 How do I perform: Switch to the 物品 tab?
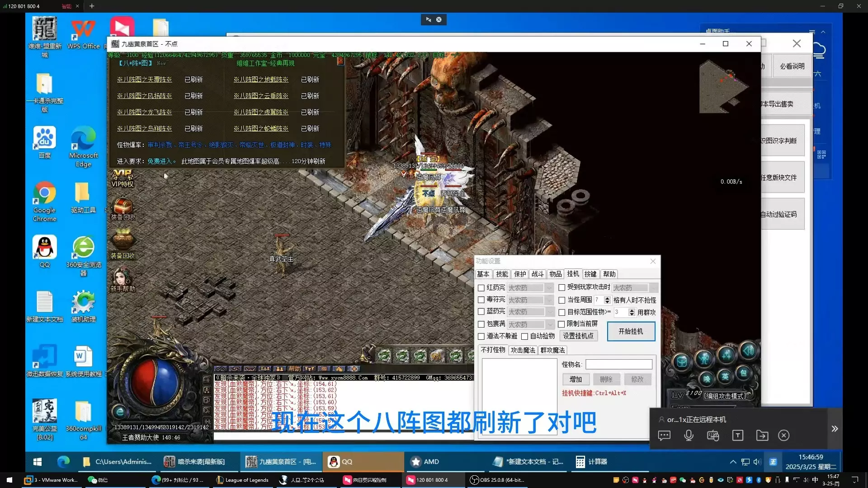pyautogui.click(x=556, y=274)
